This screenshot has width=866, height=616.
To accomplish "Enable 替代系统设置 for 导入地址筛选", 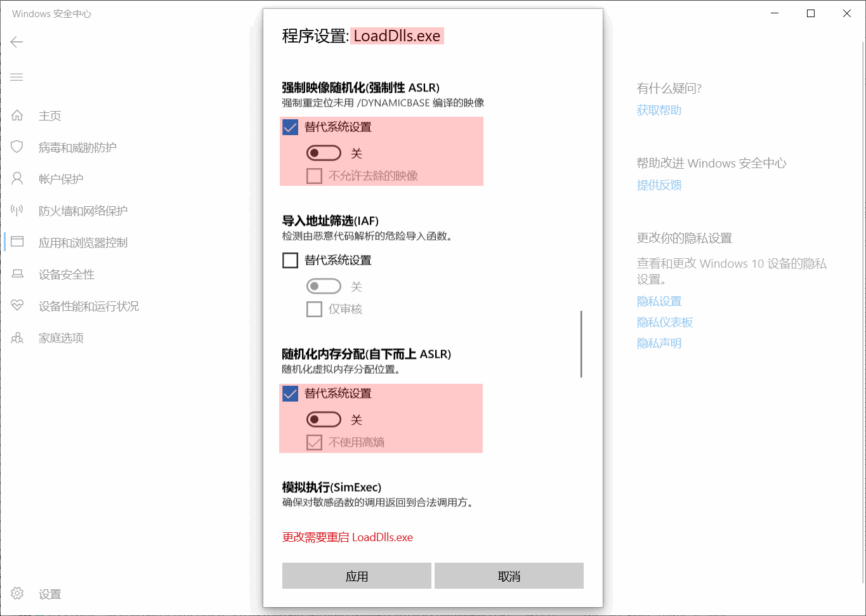I will coord(290,260).
